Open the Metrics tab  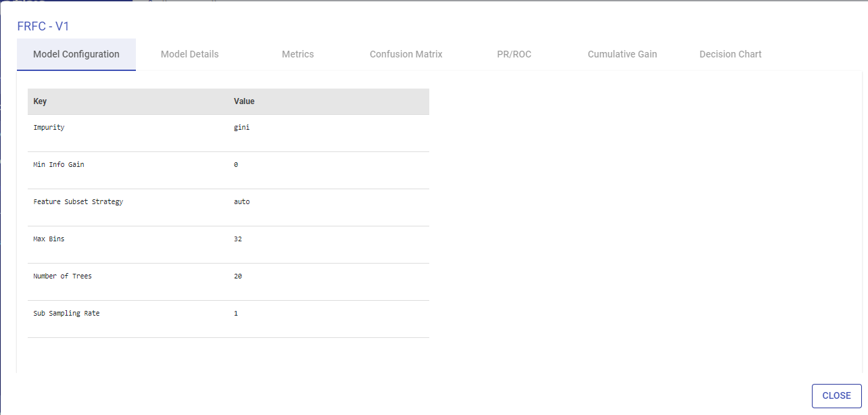[x=297, y=54]
